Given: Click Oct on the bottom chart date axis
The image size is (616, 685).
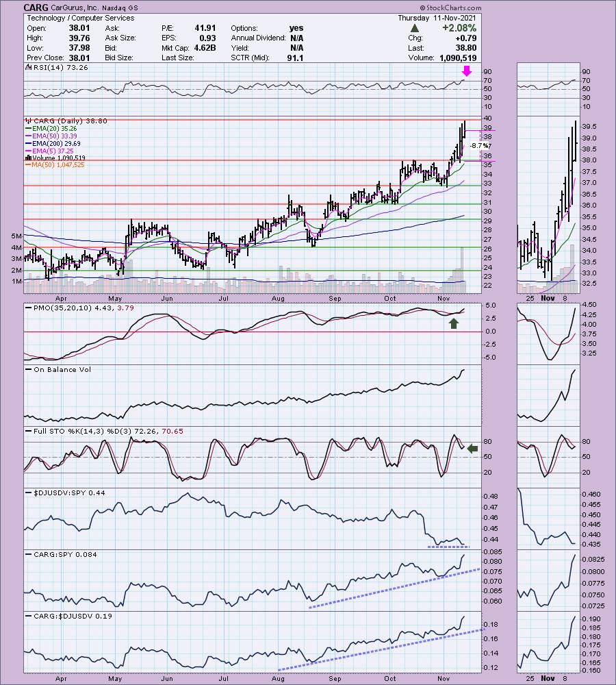Looking at the screenshot, I should tap(390, 678).
